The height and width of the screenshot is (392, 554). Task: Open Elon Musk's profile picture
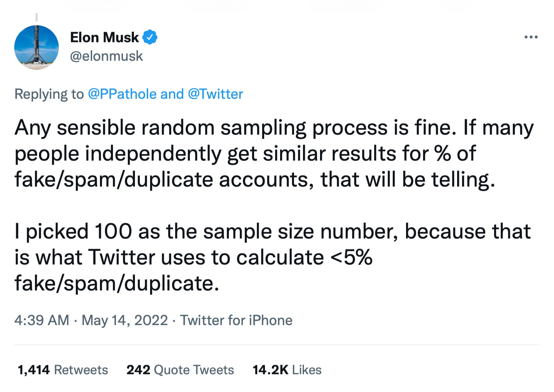38,46
